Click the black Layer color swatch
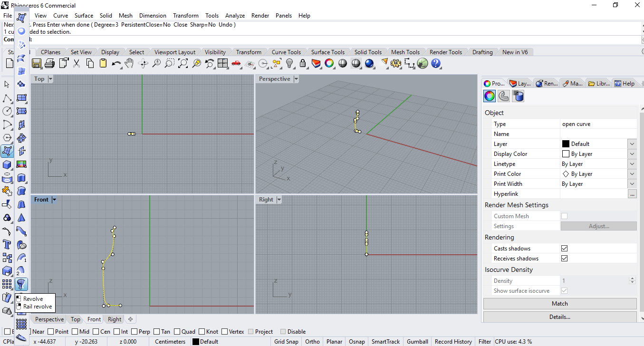The height and width of the screenshot is (346, 644). (x=566, y=144)
